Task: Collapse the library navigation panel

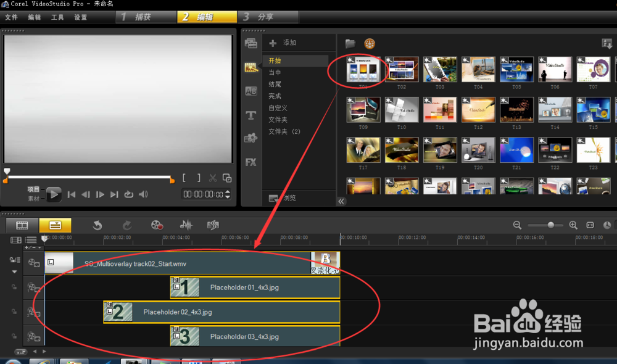Action: 341,202
